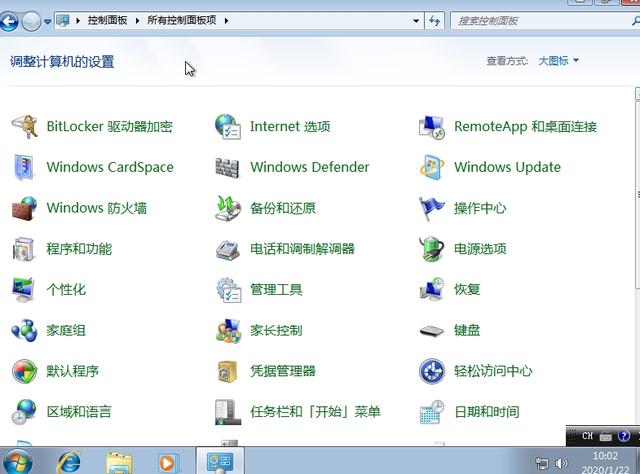Click the language bar help question icon
The height and width of the screenshot is (474, 640).
[623, 436]
